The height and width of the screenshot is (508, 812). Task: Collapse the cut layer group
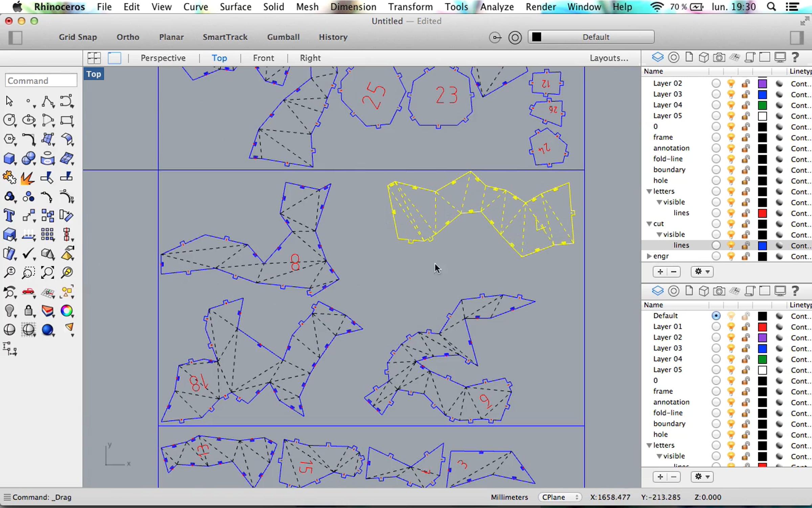tap(649, 224)
